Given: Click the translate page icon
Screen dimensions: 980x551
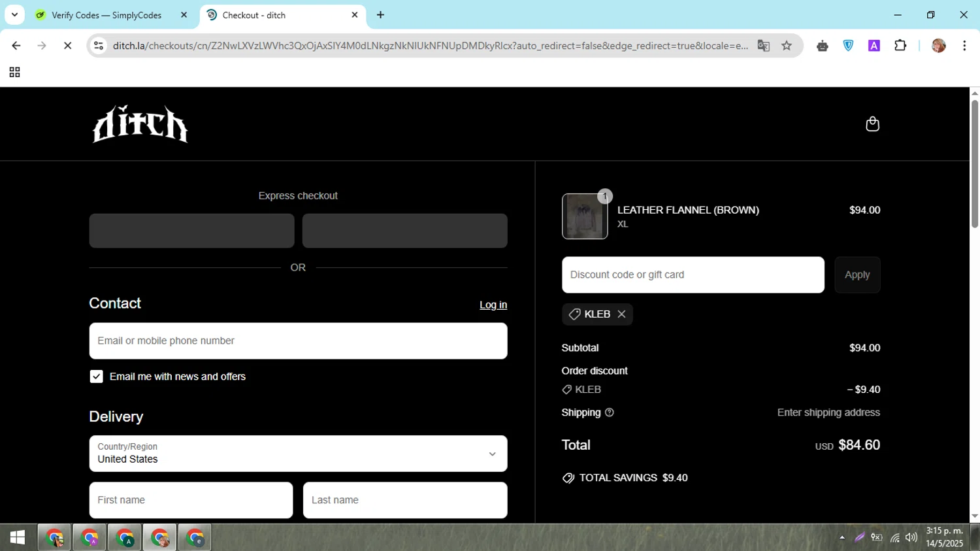Looking at the screenshot, I should click(763, 46).
